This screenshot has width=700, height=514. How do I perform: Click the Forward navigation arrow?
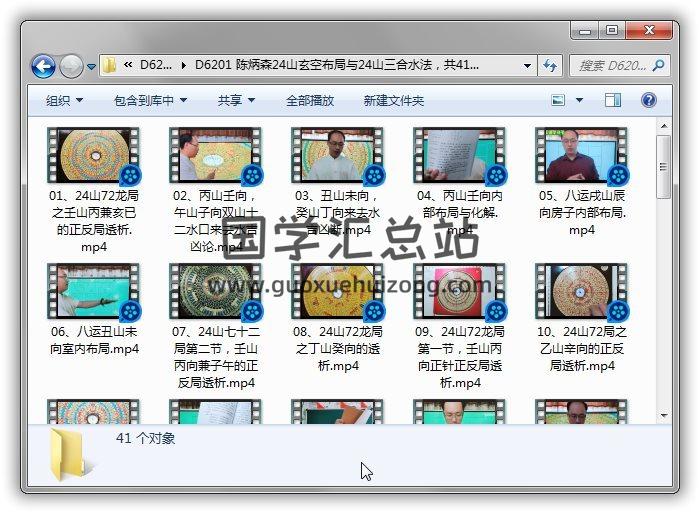[x=71, y=66]
